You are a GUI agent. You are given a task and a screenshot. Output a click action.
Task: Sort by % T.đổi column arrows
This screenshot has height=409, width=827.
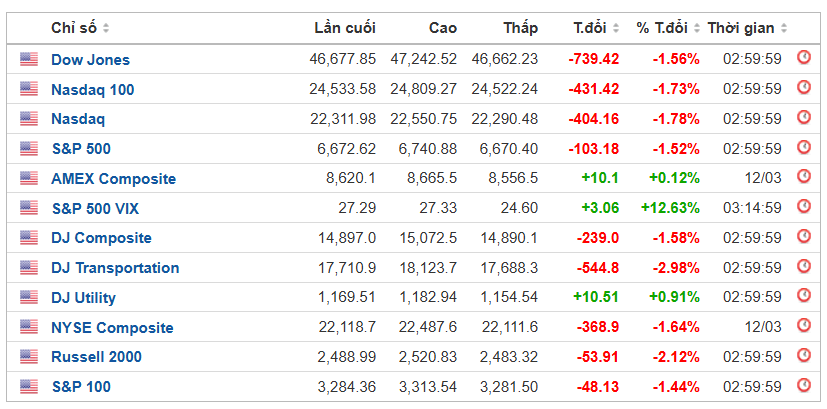pos(694,28)
